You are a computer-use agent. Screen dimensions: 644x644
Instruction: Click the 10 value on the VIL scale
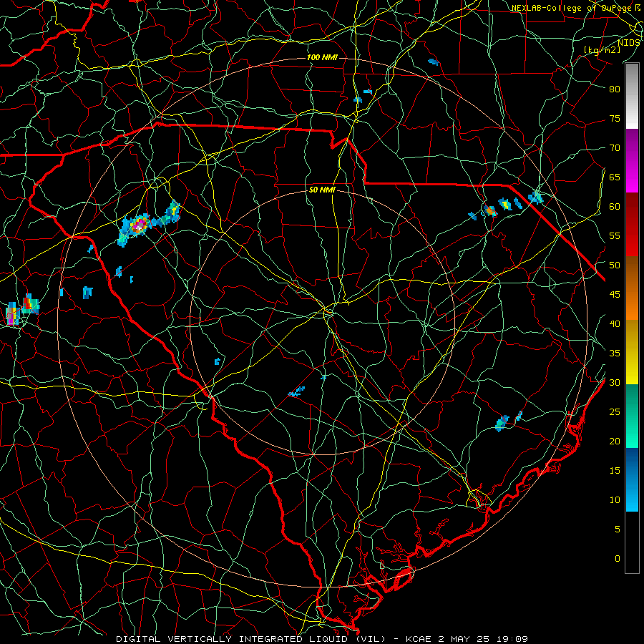615,500
